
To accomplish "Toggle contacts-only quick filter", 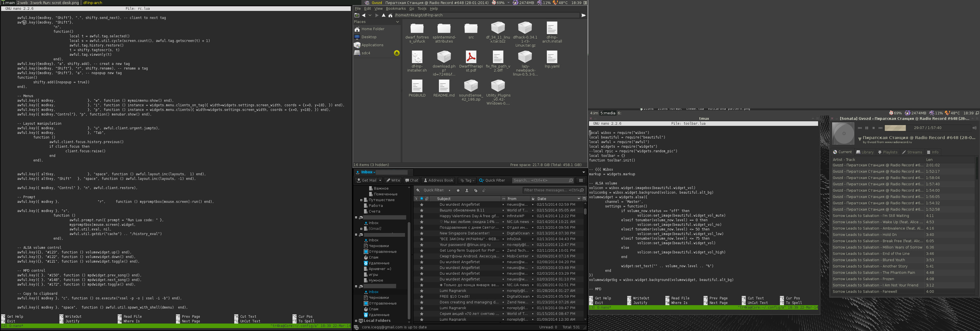I will click(467, 190).
